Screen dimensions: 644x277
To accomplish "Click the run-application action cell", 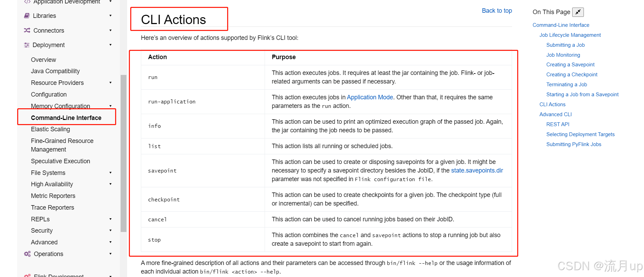I will [203, 102].
